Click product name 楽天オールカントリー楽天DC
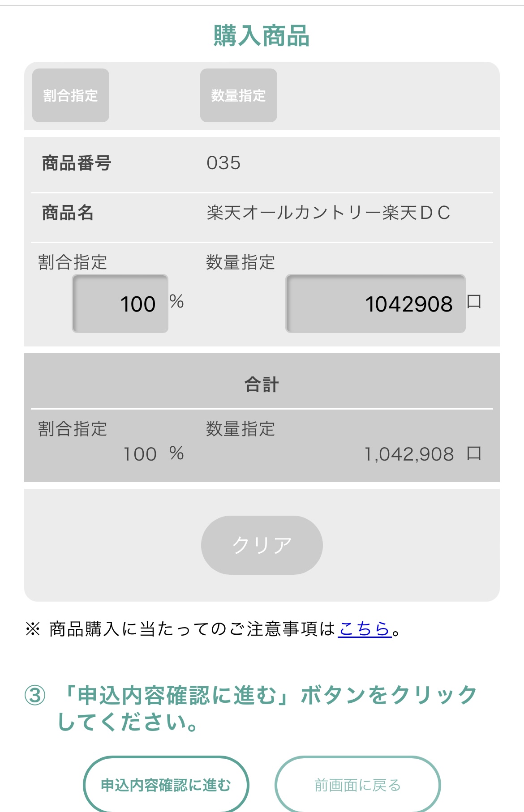 click(x=328, y=213)
